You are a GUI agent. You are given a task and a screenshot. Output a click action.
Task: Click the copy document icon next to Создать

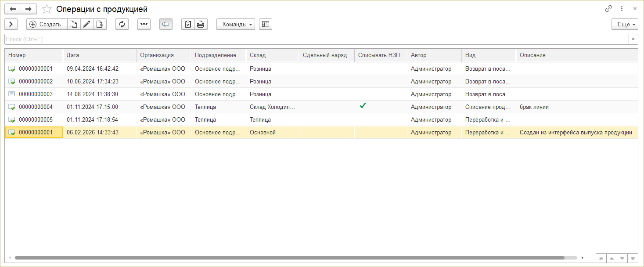(x=74, y=25)
